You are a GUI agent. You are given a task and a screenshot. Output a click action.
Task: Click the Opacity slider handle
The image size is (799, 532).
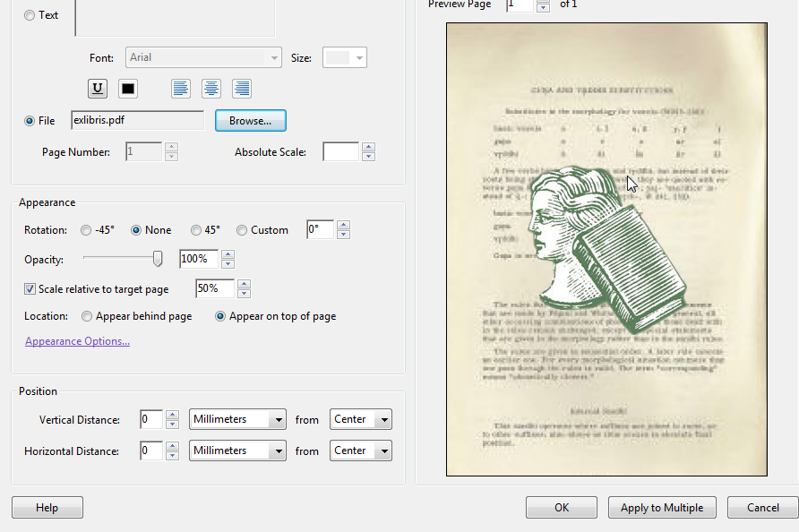[158, 259]
